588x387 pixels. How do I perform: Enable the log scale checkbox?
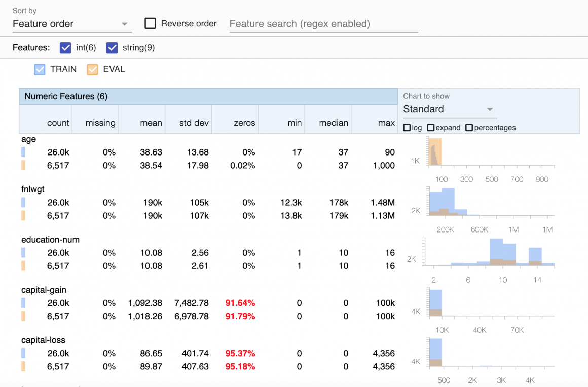point(407,128)
